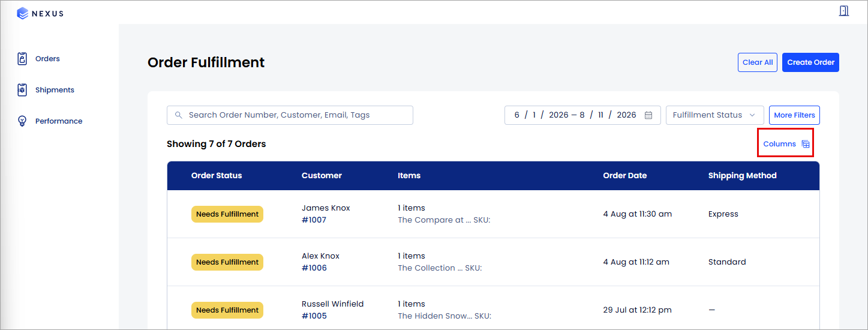Click the More Filters button
The height and width of the screenshot is (330, 868).
(794, 115)
